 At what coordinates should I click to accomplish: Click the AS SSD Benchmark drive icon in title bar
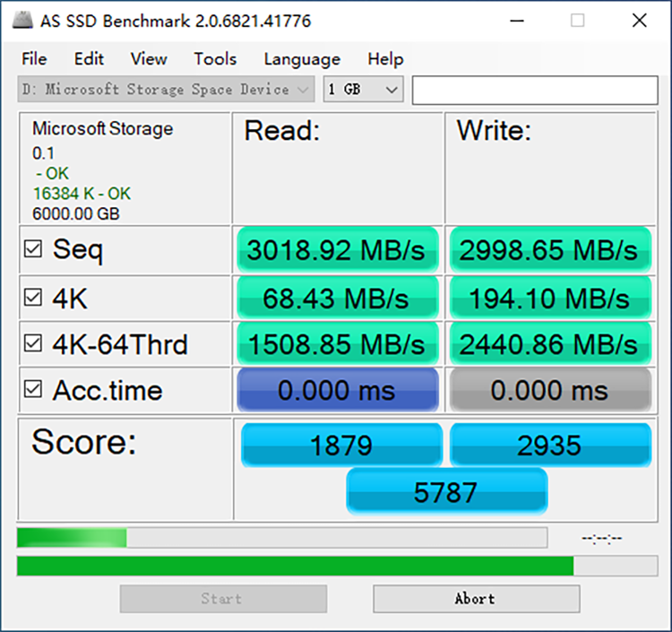(22, 20)
